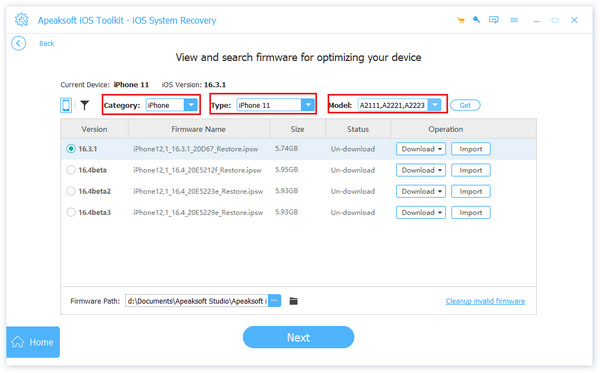Click the Next button
600x373 pixels.
[298, 337]
